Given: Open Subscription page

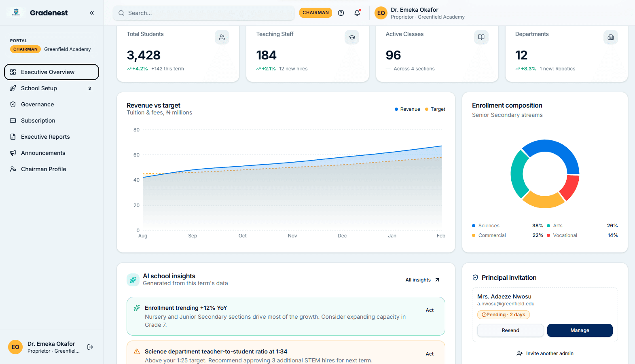Looking at the screenshot, I should (x=51, y=121).
